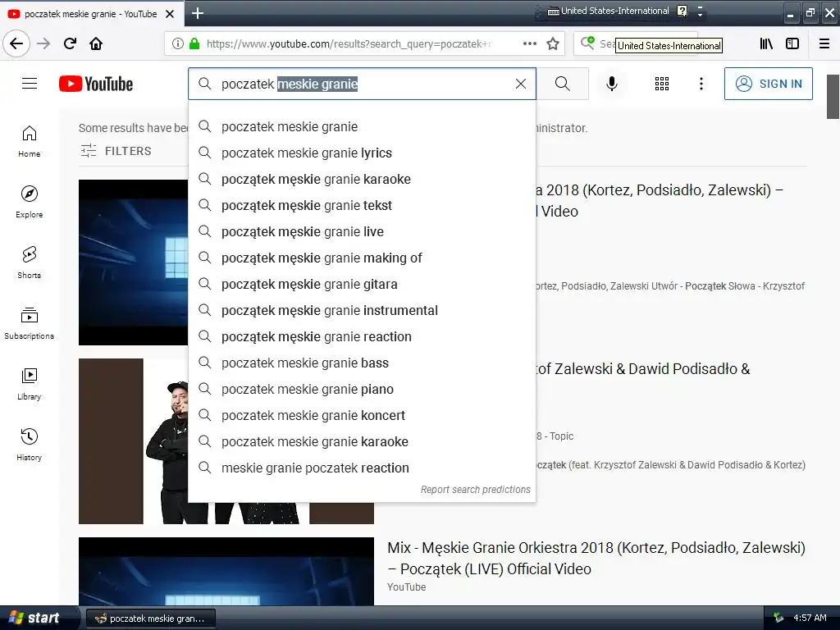840x630 pixels.
Task: Open the Firefox library icon
Action: click(x=767, y=43)
